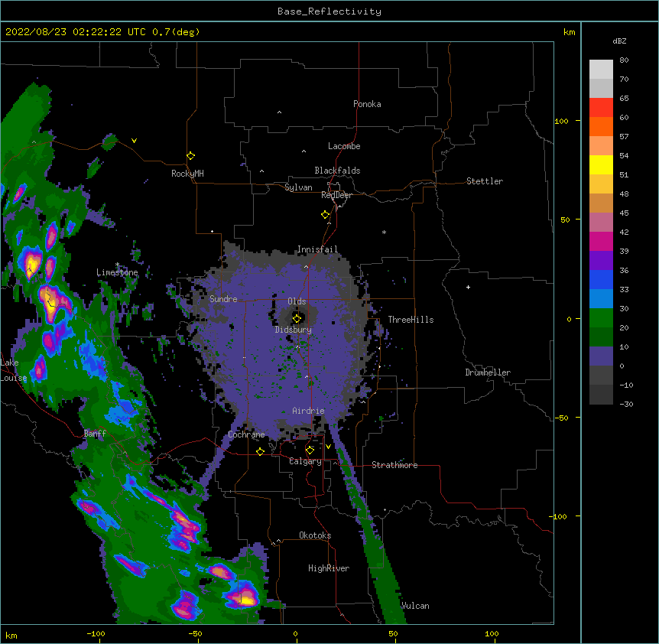
Task: Click the yellow diamond marker below Cochrane
Action: [260, 451]
